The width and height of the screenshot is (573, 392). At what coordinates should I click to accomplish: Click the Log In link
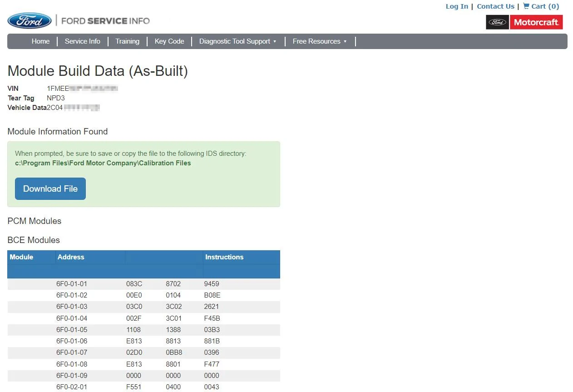click(x=457, y=6)
